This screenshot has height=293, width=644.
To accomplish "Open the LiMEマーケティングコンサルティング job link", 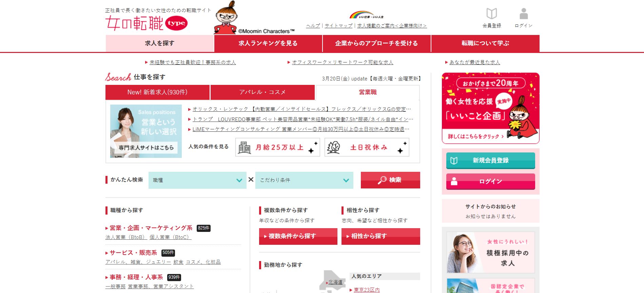I will [x=301, y=129].
